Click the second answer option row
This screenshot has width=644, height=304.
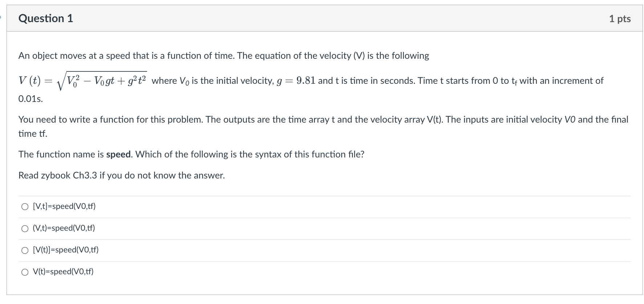(323, 228)
